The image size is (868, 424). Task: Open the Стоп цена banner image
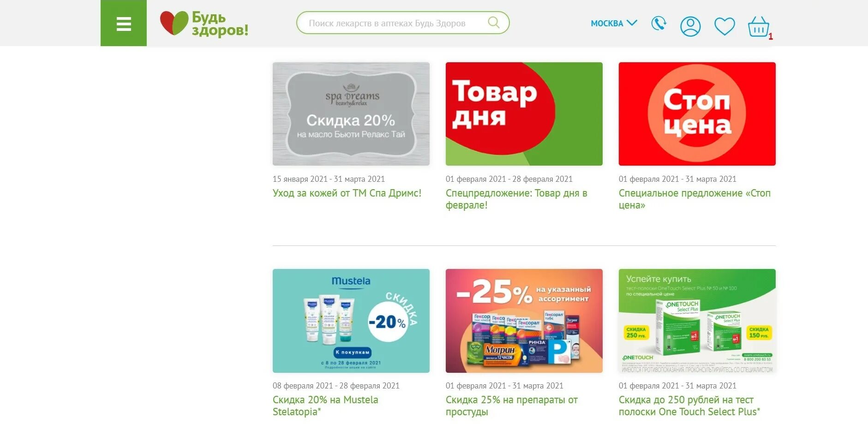[x=697, y=114]
